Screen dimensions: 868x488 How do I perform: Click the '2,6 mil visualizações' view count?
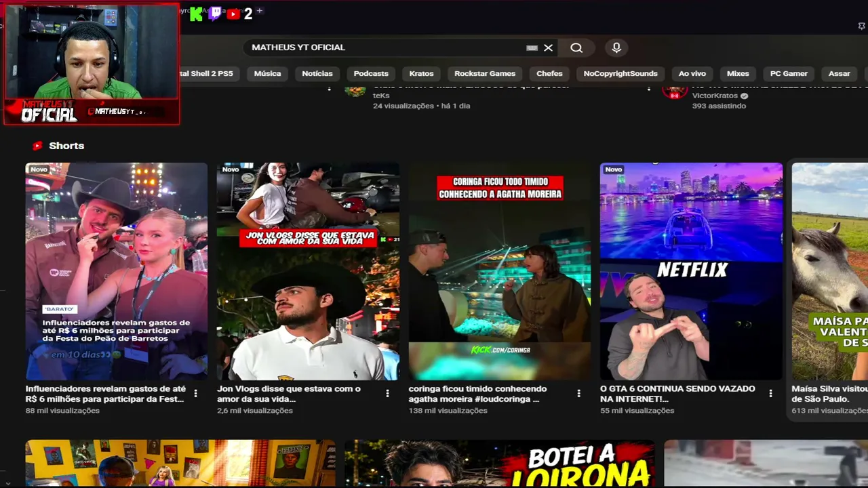255,411
